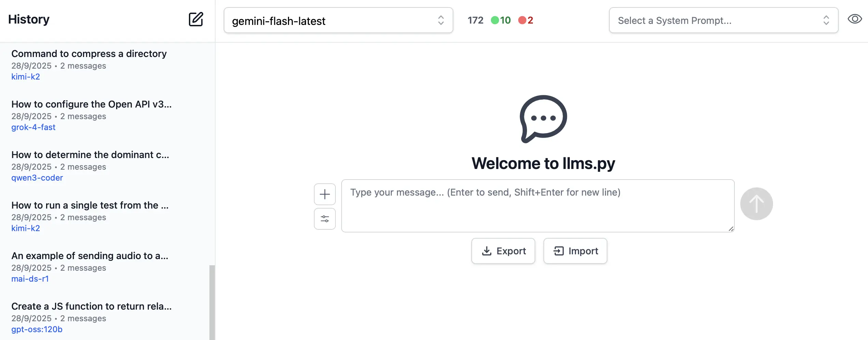Viewport: 868px width, 340px height.
Task: Click the chat bubble welcome icon
Action: tap(543, 119)
